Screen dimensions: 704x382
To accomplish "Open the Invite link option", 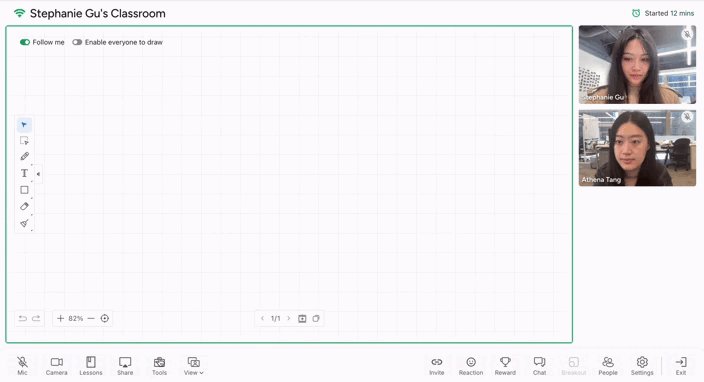I will pyautogui.click(x=436, y=365).
